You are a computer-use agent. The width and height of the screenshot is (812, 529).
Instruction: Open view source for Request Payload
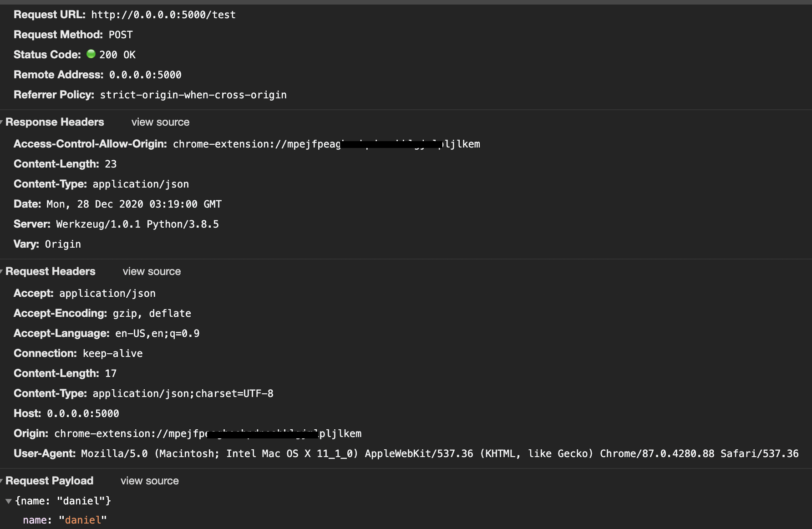click(x=149, y=480)
